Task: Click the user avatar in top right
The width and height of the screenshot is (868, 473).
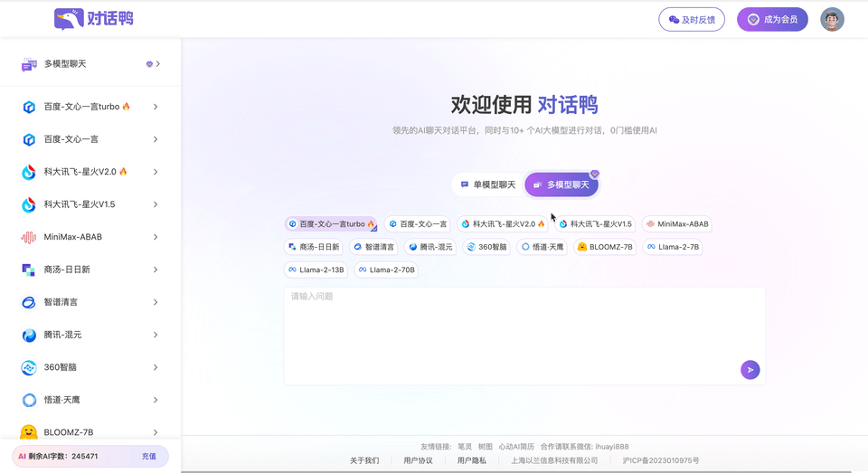Action: coord(832,19)
